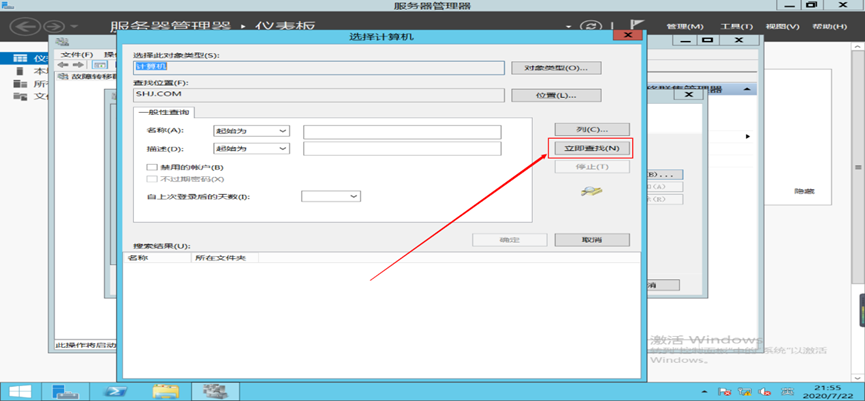Image resolution: width=865 pixels, height=401 pixels.
Task: Click the 位置(L)... locations button
Action: click(556, 95)
